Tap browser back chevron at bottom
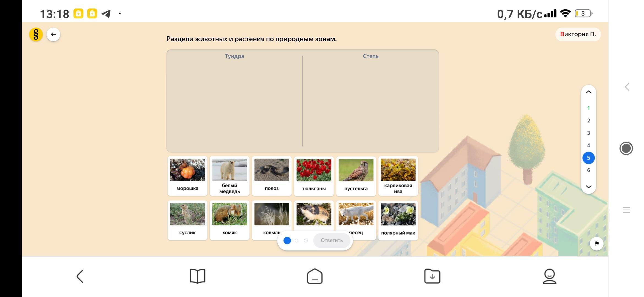 (x=80, y=276)
